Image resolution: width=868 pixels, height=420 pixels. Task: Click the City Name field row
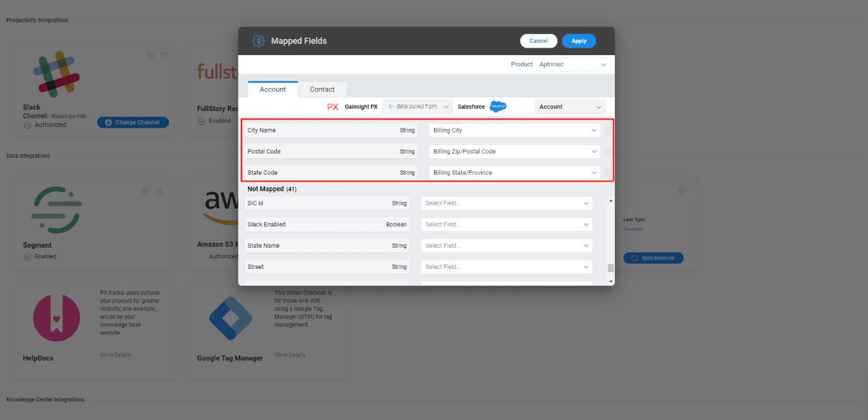click(331, 131)
